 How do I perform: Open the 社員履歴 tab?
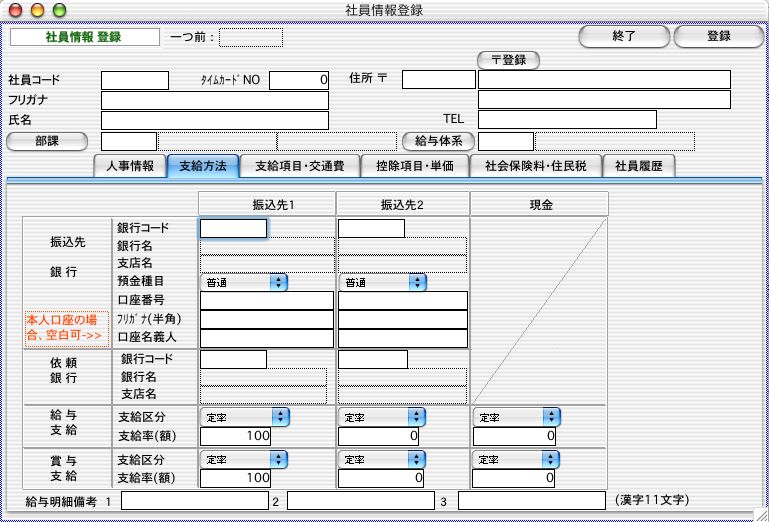pos(639,166)
